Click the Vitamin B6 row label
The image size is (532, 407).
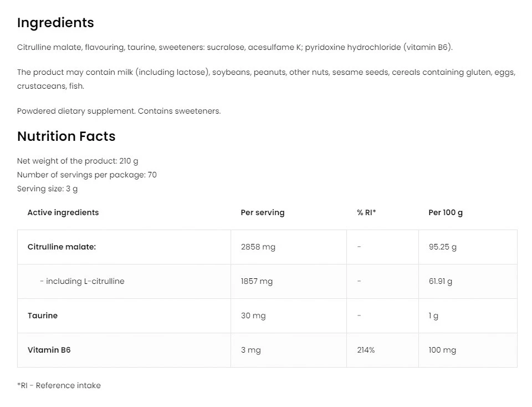49,350
